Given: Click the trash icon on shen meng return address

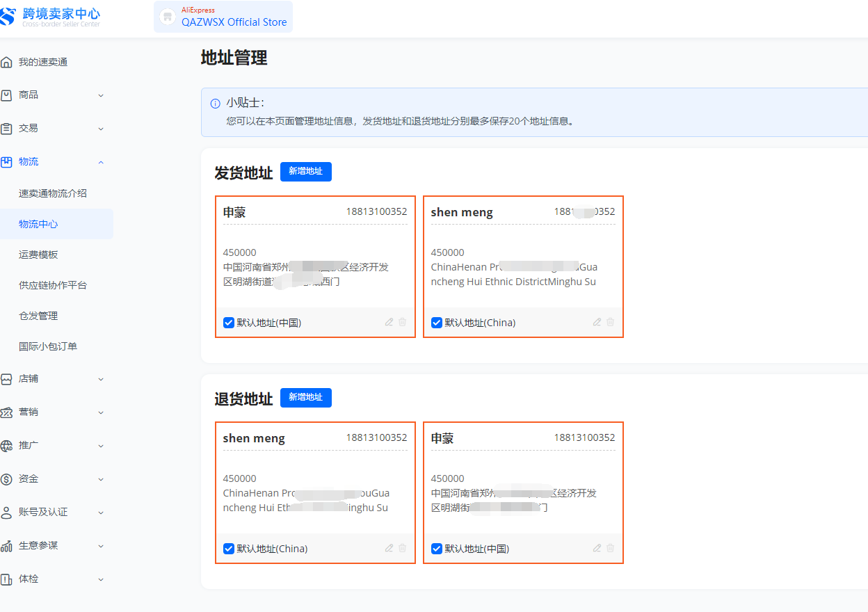Looking at the screenshot, I should 402,548.
